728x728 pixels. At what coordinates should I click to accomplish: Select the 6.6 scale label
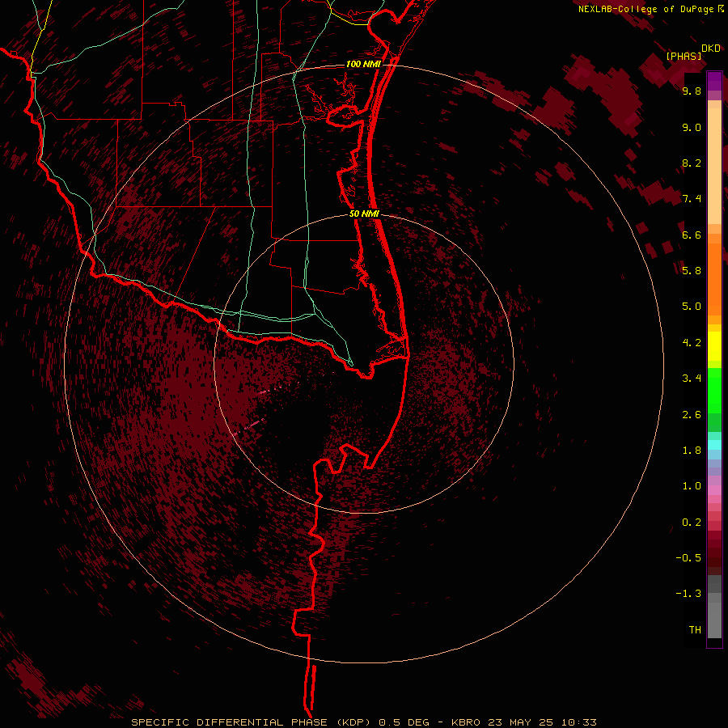coord(692,235)
